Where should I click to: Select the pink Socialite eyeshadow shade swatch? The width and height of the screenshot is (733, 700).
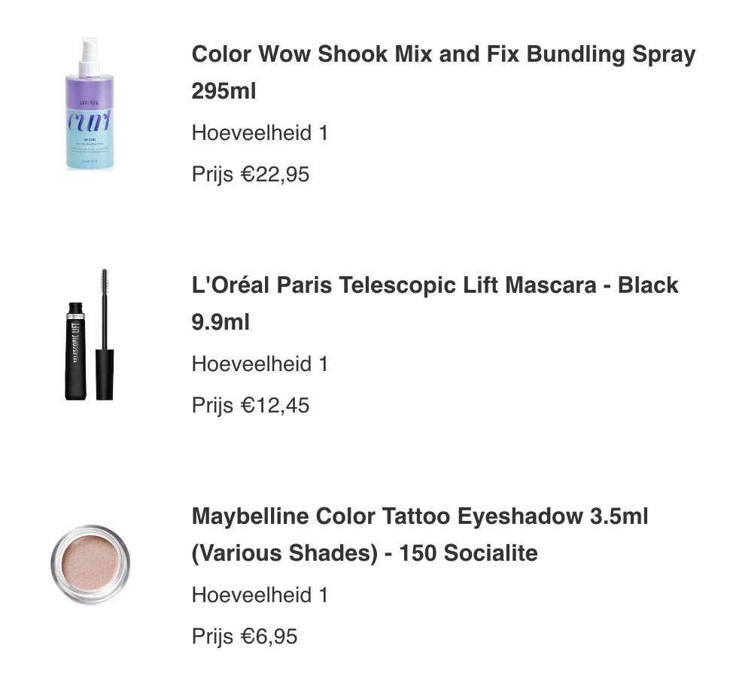[x=90, y=565]
